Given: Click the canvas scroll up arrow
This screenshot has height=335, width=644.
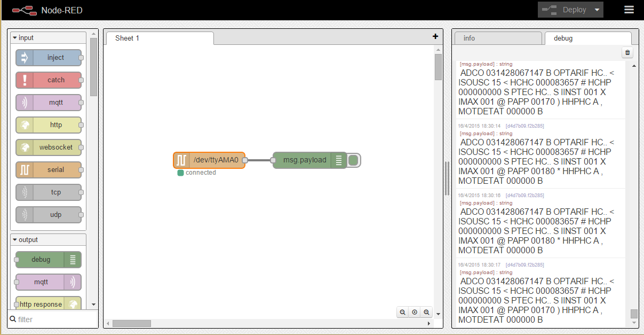Looking at the screenshot, I should 438,49.
